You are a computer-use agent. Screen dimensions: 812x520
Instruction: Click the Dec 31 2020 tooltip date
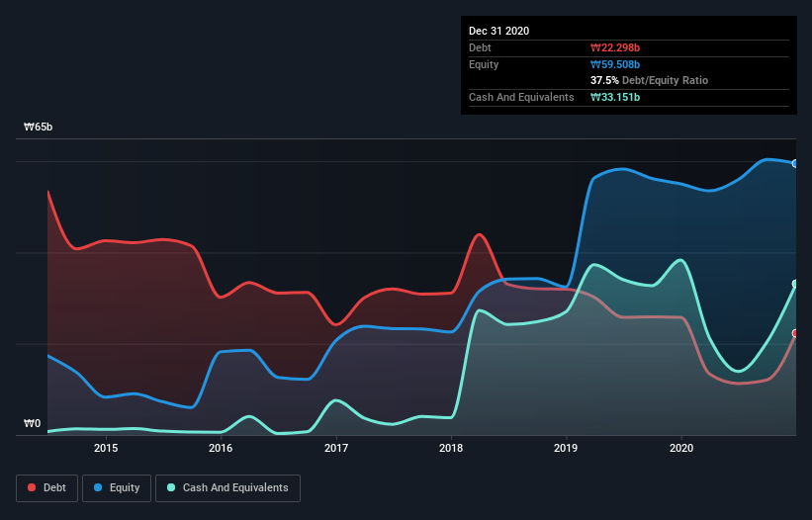pos(498,31)
